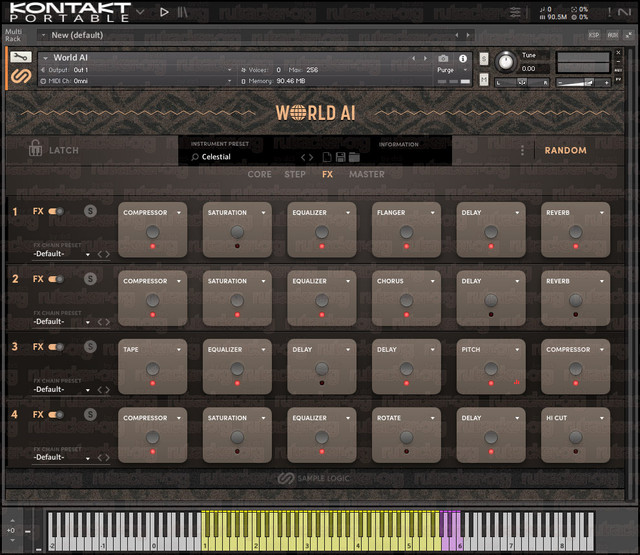Open row 4 Hi Cut effect type dropdown
The image size is (640, 555).
602,418
